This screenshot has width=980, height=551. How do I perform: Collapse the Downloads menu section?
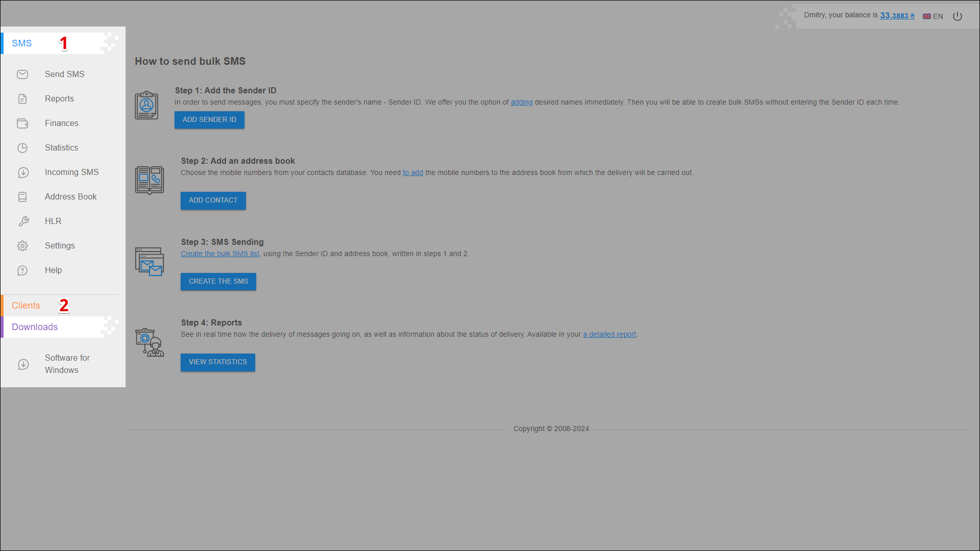click(35, 327)
